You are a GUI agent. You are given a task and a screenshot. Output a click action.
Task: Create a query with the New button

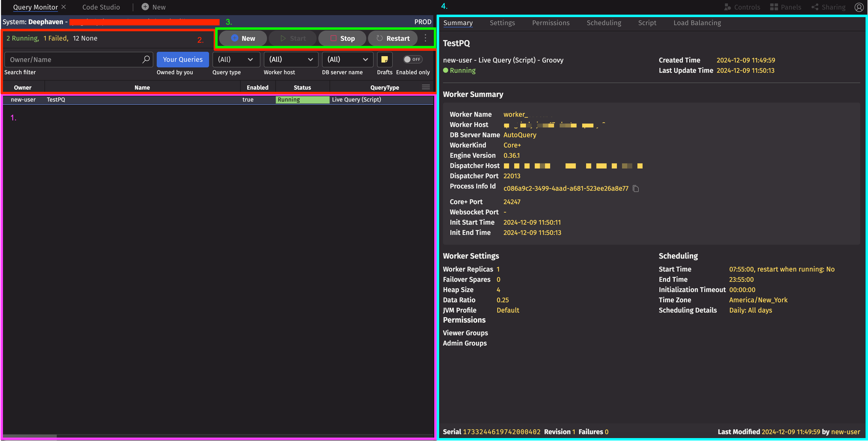(243, 38)
